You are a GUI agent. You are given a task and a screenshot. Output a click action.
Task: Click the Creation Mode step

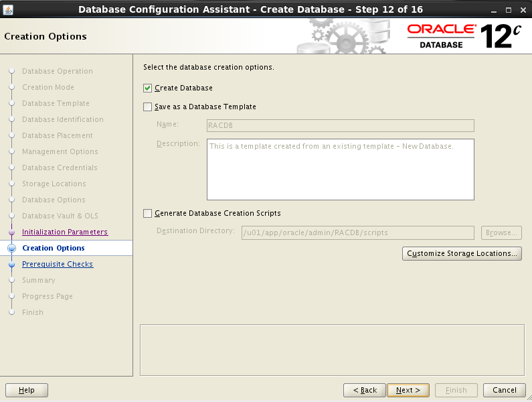48,87
